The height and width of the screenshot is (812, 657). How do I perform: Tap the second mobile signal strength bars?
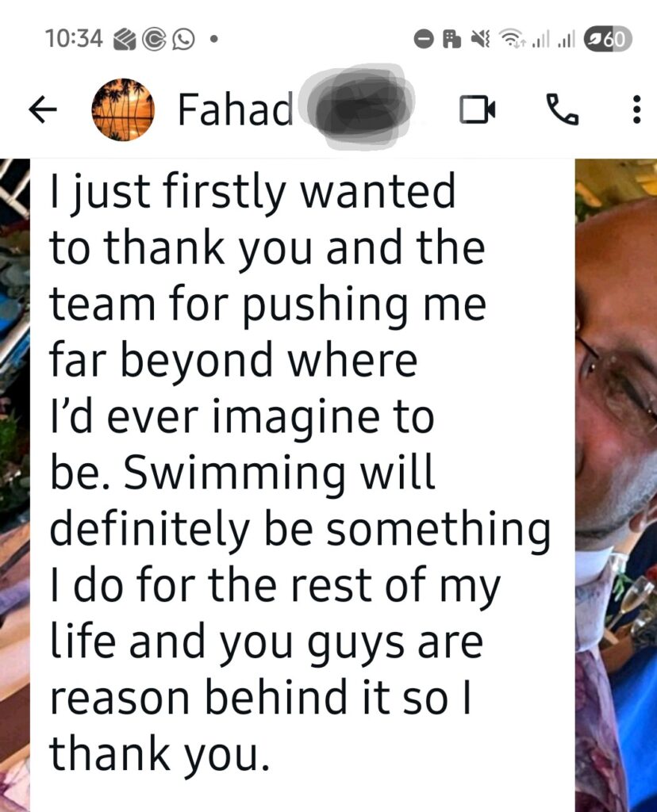click(566, 39)
